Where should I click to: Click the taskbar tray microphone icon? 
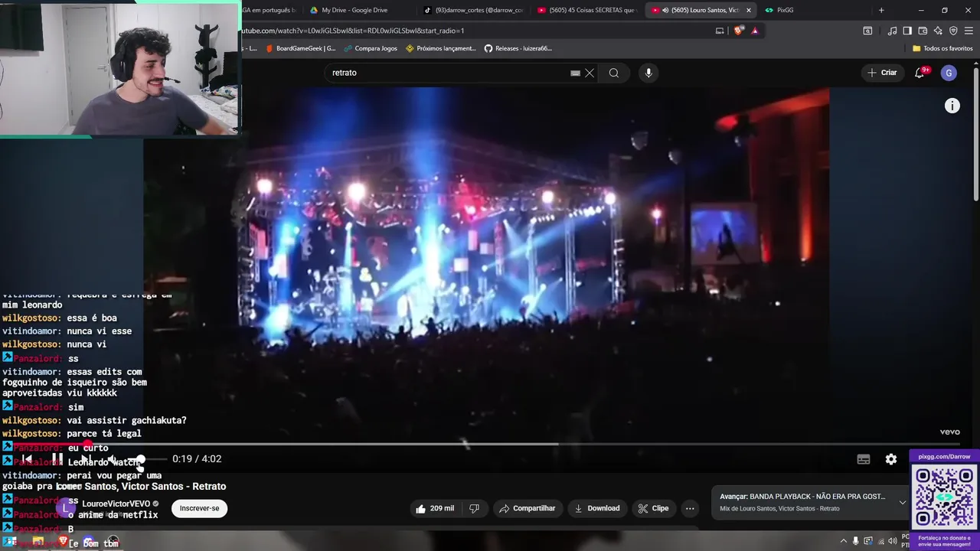pyautogui.click(x=856, y=542)
